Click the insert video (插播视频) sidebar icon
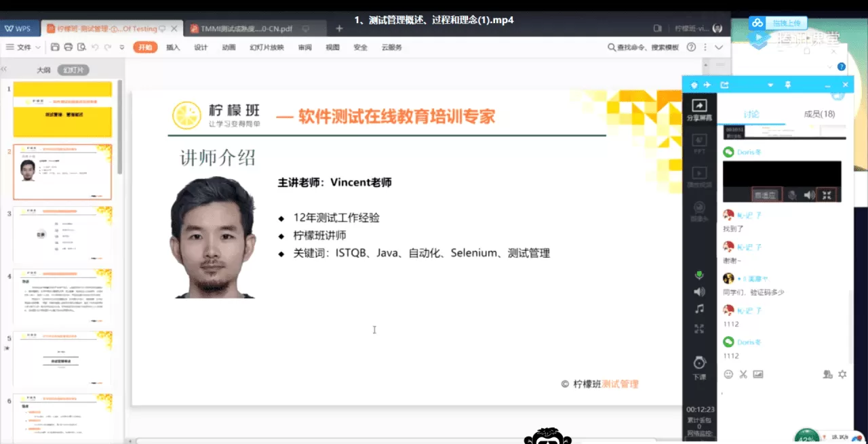 [x=700, y=175]
